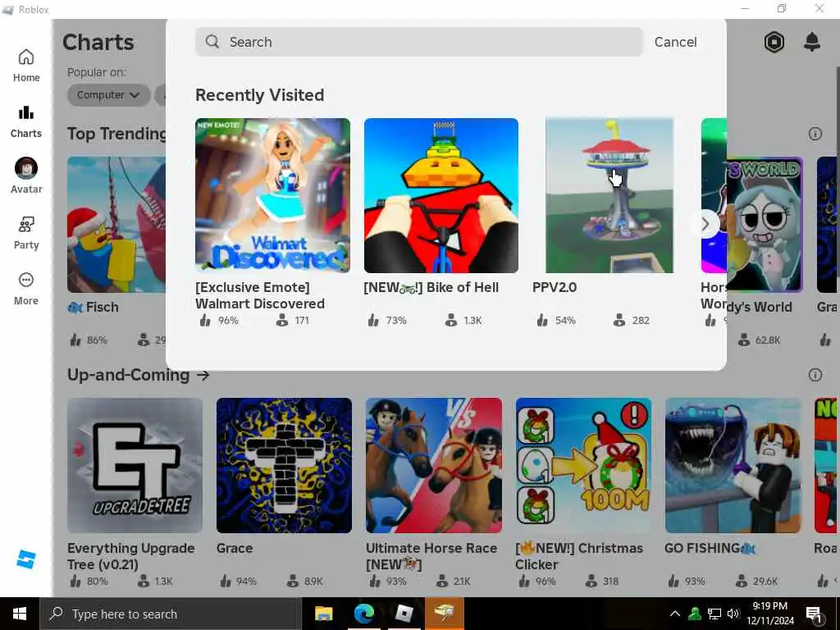The width and height of the screenshot is (840, 630).
Task: Open the network tray icon
Action: (714, 614)
